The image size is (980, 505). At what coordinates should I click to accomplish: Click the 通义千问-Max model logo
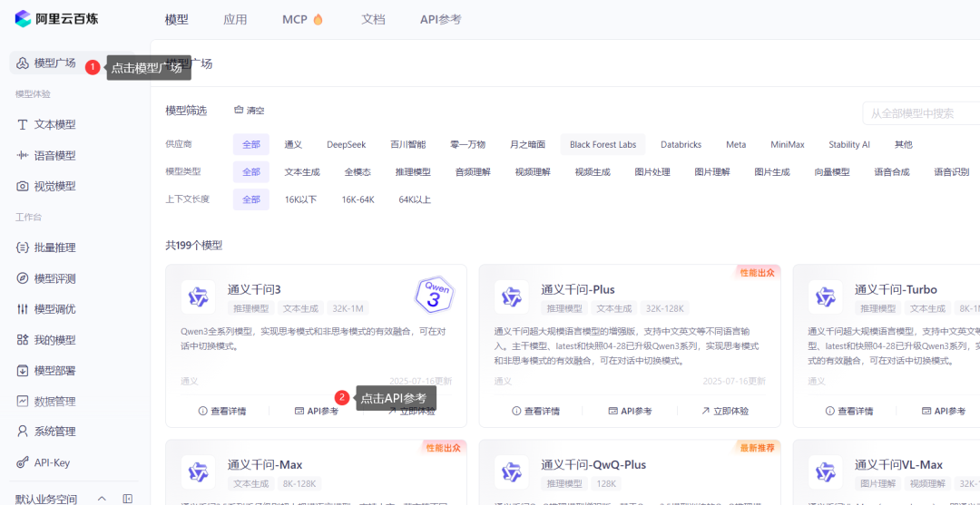coord(199,472)
